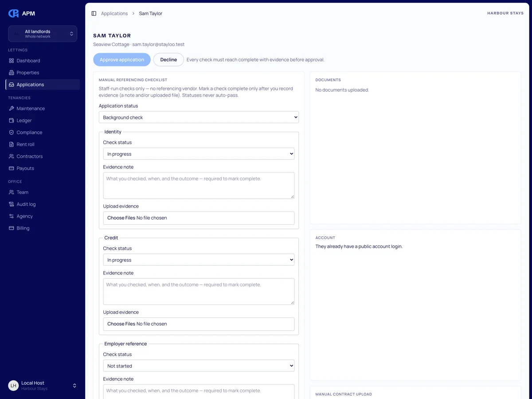The height and width of the screenshot is (399, 532).
Task: Click the HARBOUR STAYS header label
Action: (x=505, y=13)
